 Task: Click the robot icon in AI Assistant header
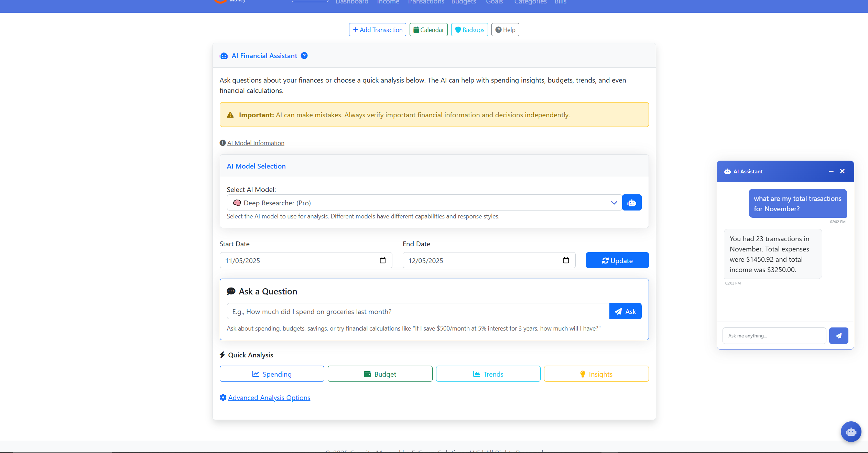727,171
